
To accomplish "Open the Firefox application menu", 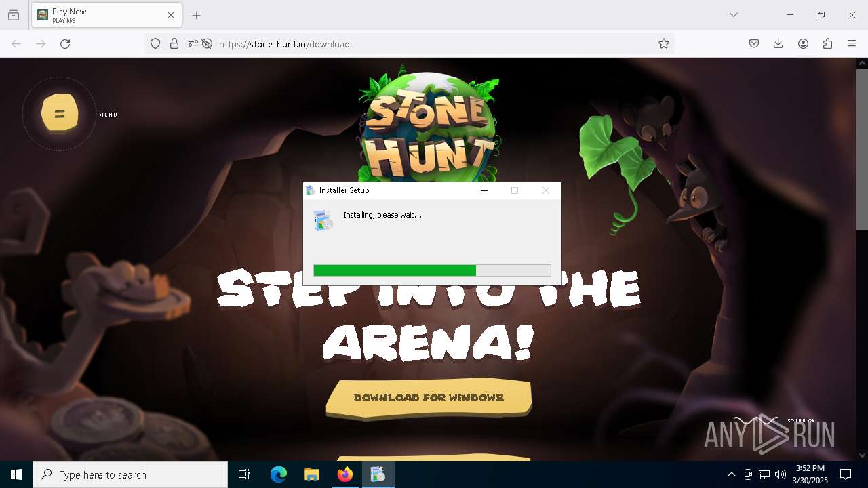I will pyautogui.click(x=852, y=44).
